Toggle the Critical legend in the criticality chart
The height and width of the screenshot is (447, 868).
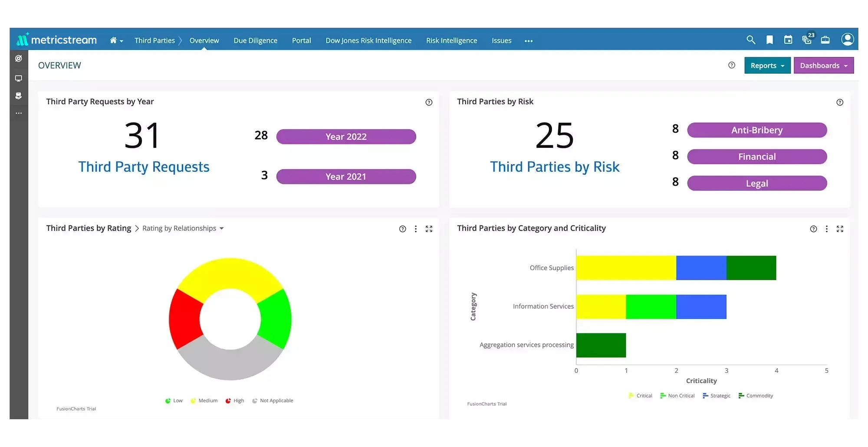[x=640, y=395]
